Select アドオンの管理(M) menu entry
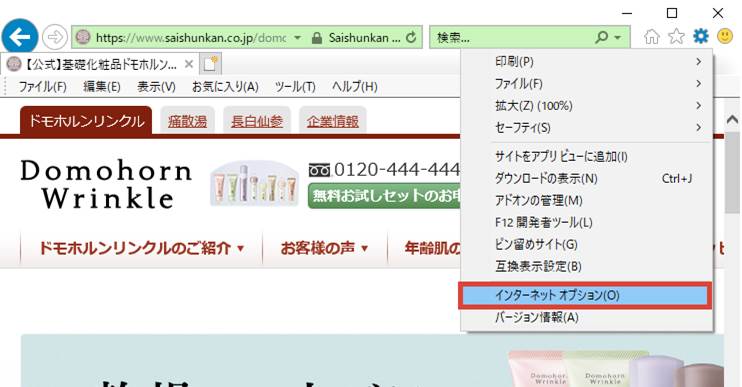Screen dimensions: 742x387 click(x=586, y=201)
